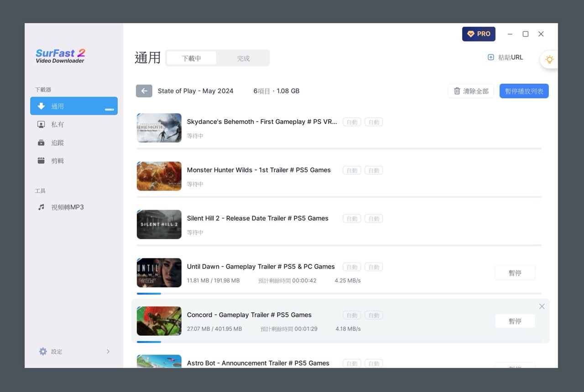Screen dimensions: 584x392
Task: Click Skydance's Behemoth progress bar
Action: (339, 149)
